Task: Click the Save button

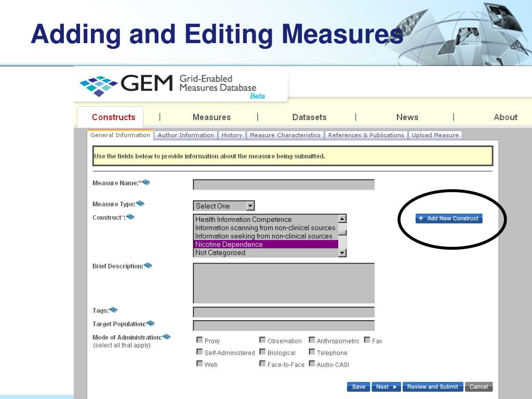Action: point(358,387)
